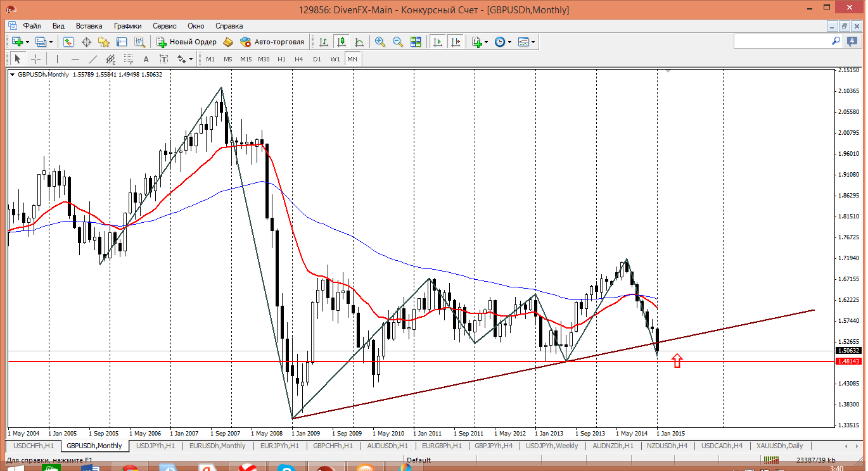This screenshot has width=868, height=471.
Task: Toggle the Market Watch window
Action: click(68, 42)
